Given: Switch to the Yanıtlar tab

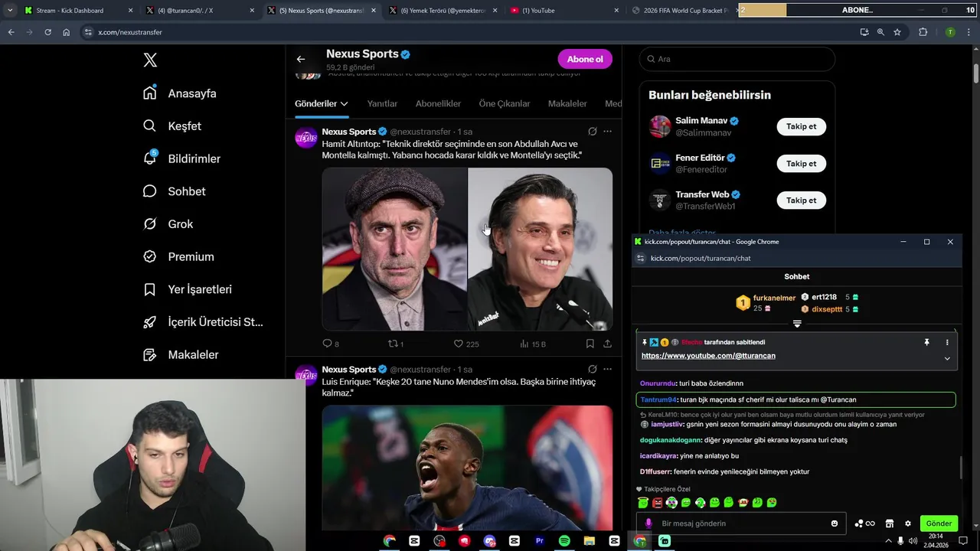Looking at the screenshot, I should click(x=382, y=103).
